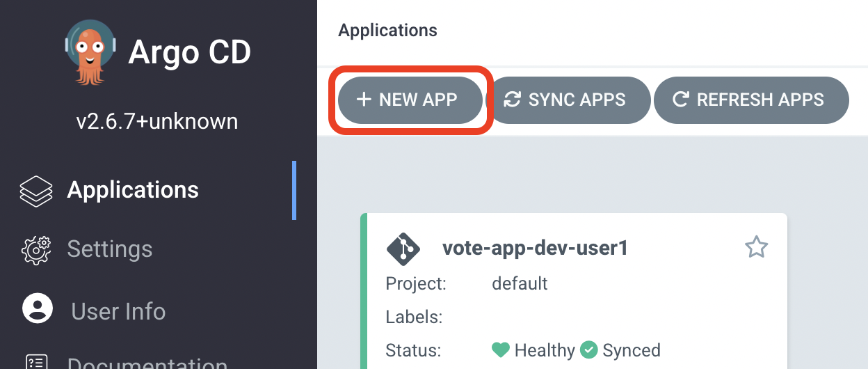This screenshot has height=369, width=868.
Task: Click the REFRESH APPS button
Action: [751, 100]
